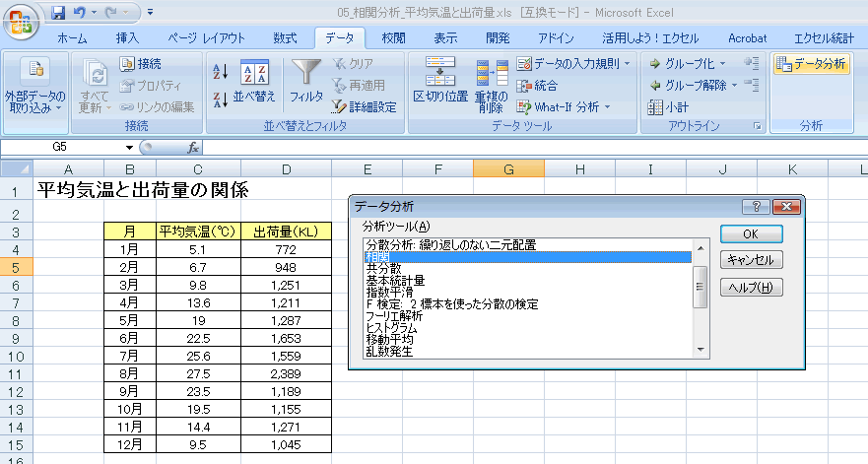
Task: Click the Office button logo
Action: 21,21
